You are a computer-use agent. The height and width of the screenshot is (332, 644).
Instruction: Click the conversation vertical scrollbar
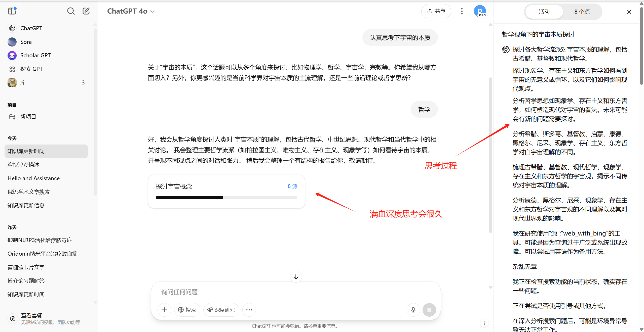click(x=490, y=155)
